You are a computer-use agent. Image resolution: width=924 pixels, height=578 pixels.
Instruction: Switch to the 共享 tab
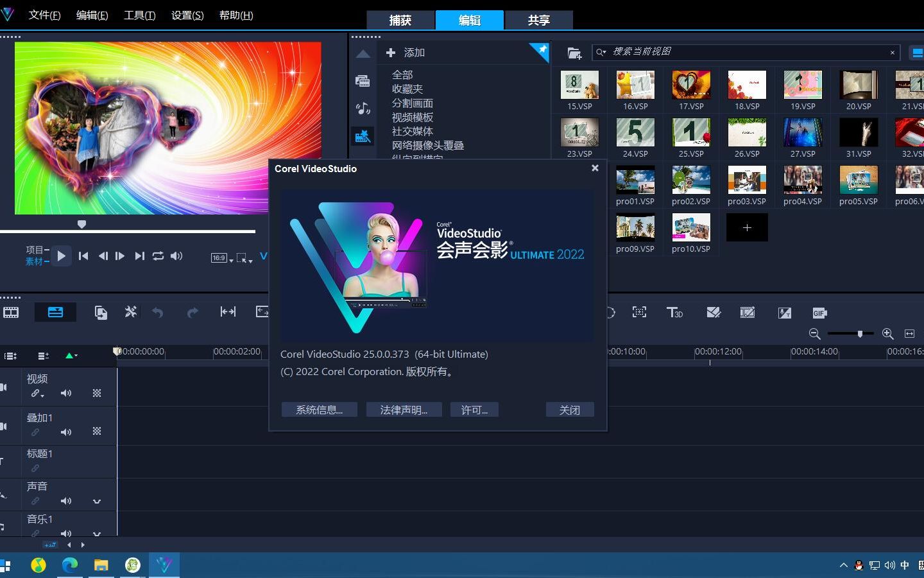[539, 21]
